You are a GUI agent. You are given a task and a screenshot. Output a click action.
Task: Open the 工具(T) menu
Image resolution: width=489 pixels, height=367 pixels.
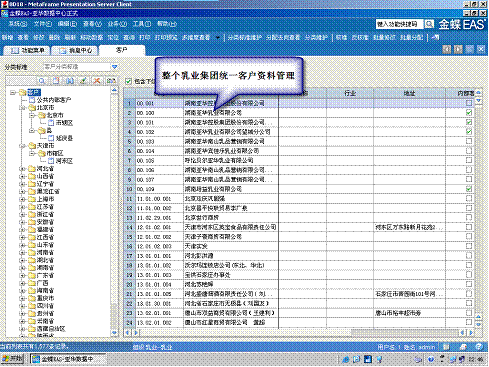point(142,24)
